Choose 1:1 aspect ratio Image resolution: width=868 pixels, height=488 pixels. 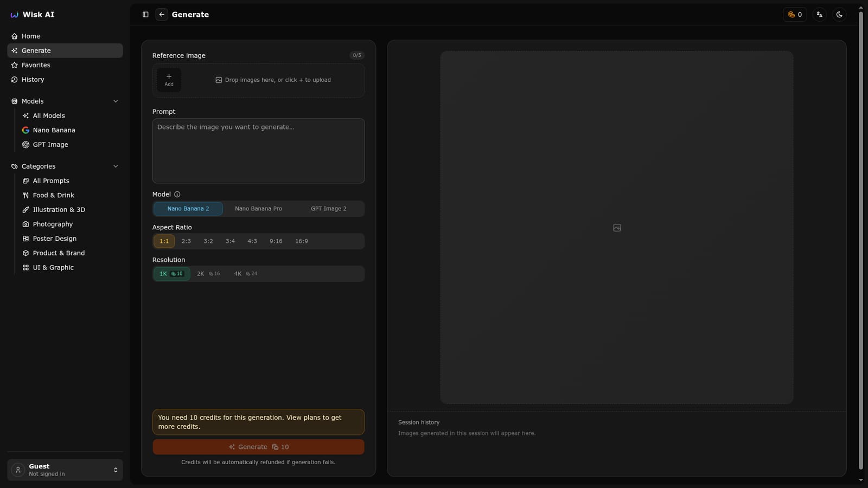tap(164, 241)
